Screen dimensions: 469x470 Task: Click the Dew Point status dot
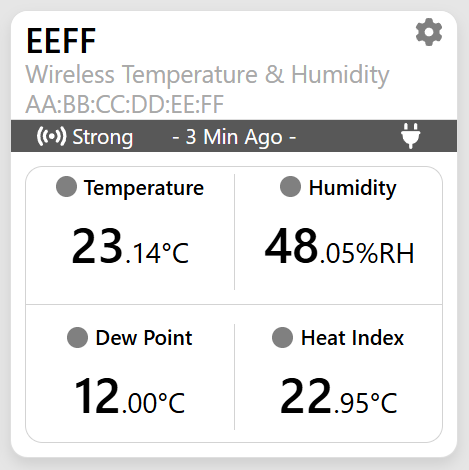click(77, 337)
